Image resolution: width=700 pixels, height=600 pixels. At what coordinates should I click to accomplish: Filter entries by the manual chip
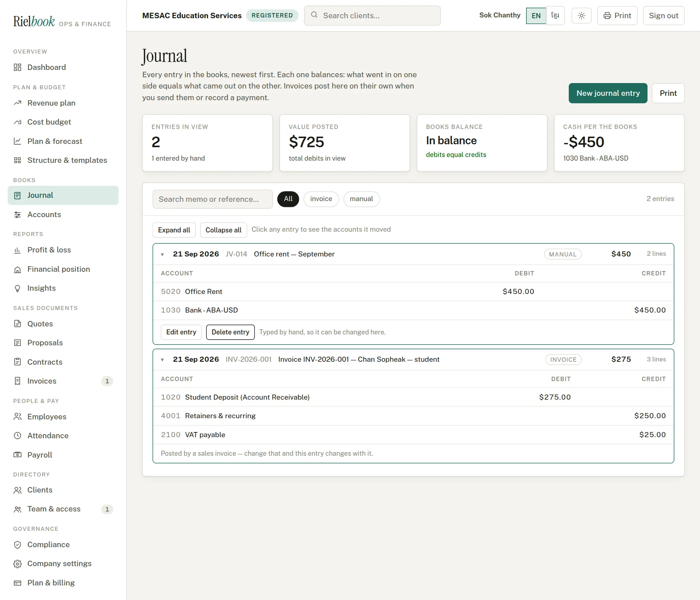click(x=361, y=199)
